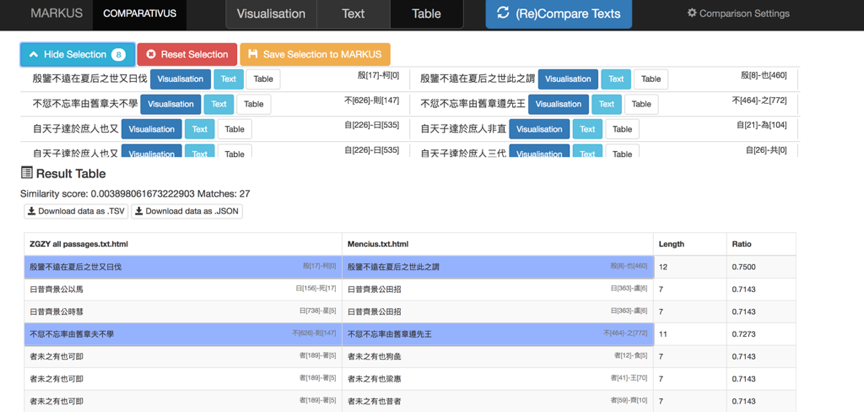The height and width of the screenshot is (412, 864).
Task: Open Text view for 殷鑒不遠在夏后之世又曰伐
Action: click(229, 79)
